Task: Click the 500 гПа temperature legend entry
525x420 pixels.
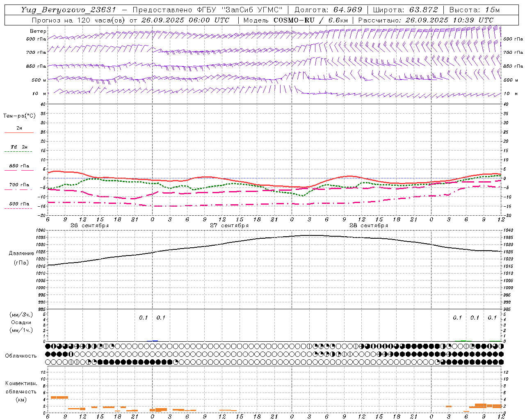Action: (x=19, y=205)
